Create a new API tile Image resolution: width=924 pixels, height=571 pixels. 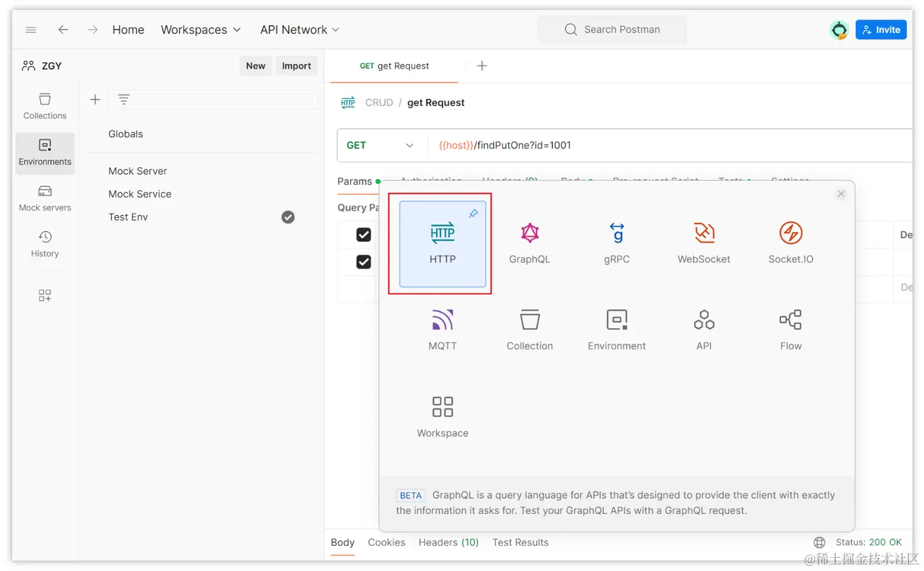704,331
